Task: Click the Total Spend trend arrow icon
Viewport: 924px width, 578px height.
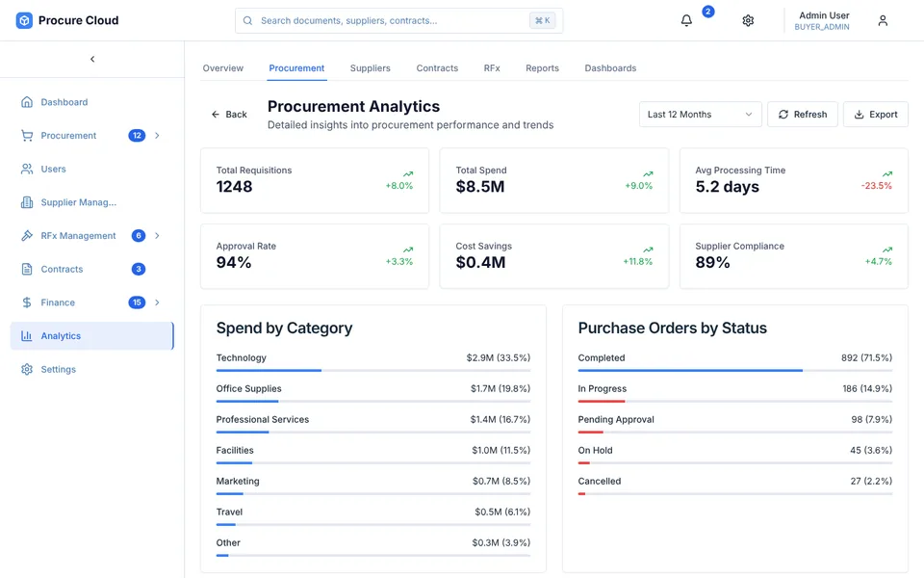Action: 648,174
